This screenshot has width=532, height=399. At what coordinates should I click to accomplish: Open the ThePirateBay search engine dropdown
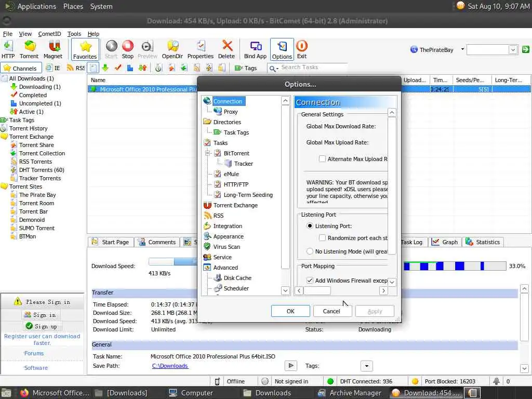462,49
